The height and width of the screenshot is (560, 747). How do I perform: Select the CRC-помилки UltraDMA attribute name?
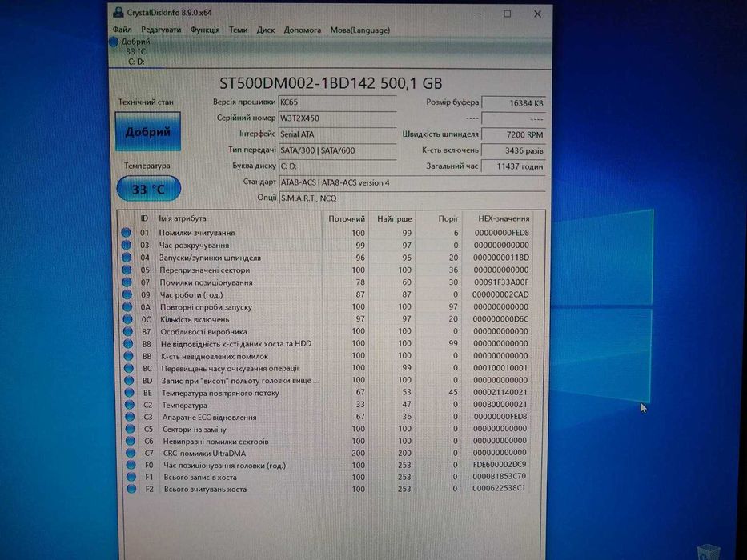204,454
